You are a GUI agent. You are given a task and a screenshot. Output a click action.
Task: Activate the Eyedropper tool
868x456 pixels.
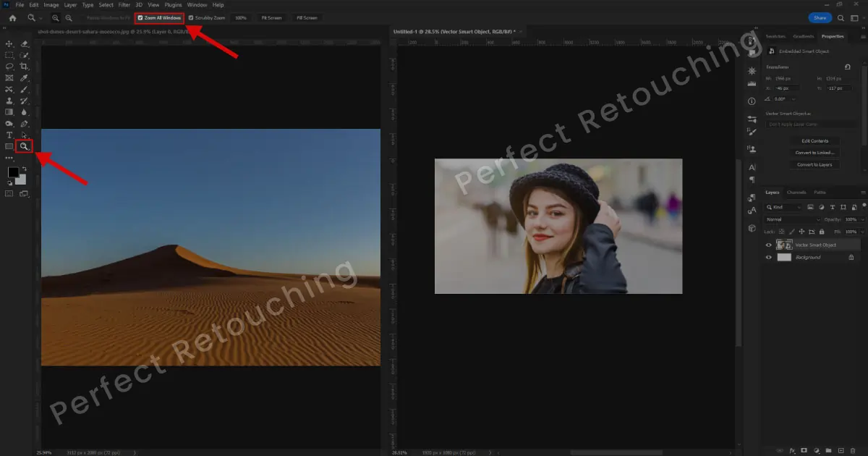[25, 77]
